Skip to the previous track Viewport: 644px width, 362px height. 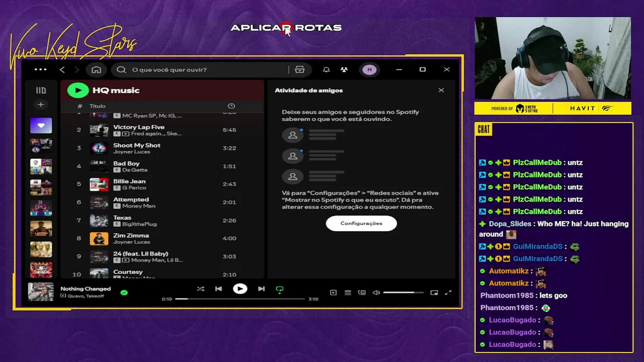218,289
